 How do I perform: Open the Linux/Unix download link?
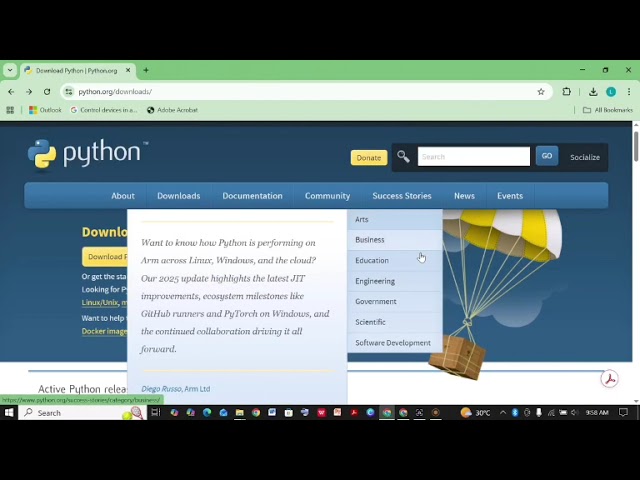click(x=100, y=303)
